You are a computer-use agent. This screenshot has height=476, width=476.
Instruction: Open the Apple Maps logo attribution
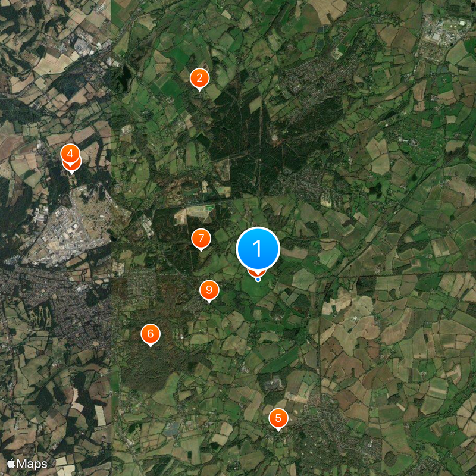pyautogui.click(x=27, y=464)
